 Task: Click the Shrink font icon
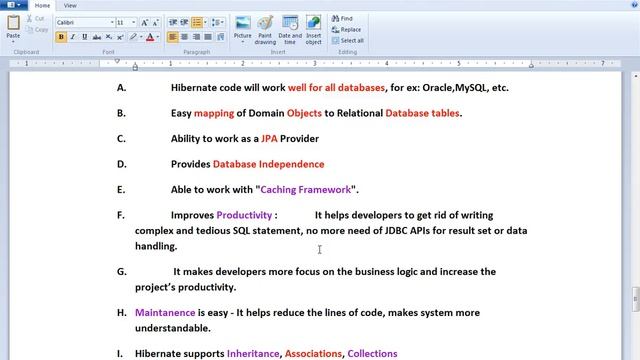[156, 22]
